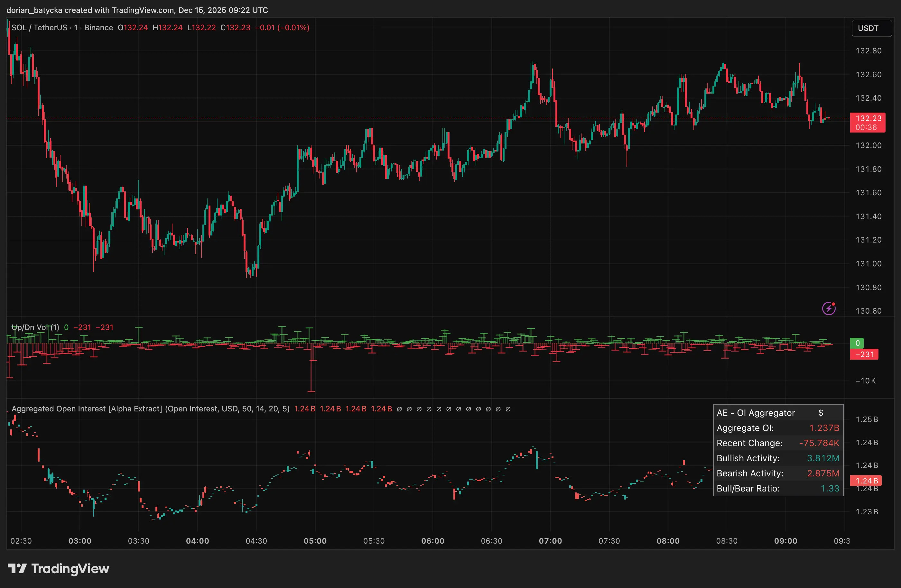This screenshot has height=588, width=901.
Task: Click the −231 value on volume scale
Action: point(864,354)
